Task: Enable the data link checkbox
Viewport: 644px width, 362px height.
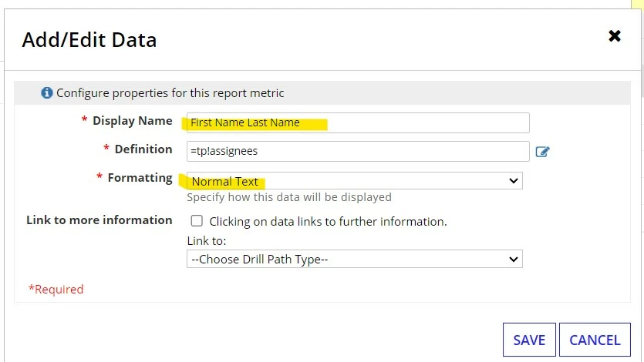Action: coord(197,220)
